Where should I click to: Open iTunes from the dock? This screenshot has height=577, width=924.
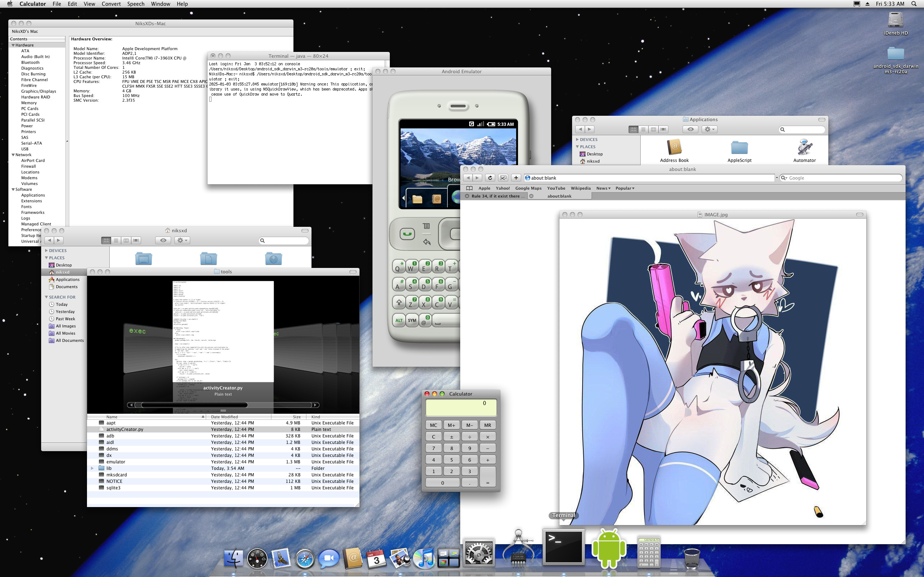(x=423, y=558)
